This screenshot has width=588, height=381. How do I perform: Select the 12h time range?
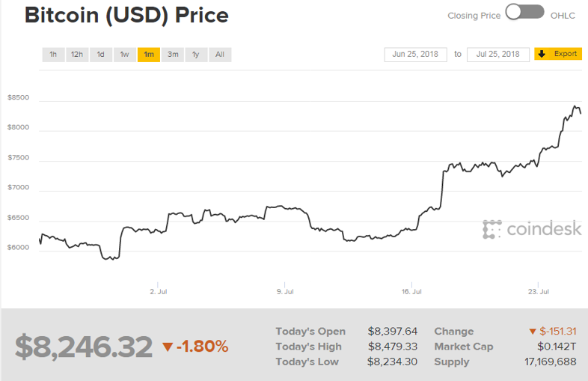tap(77, 55)
